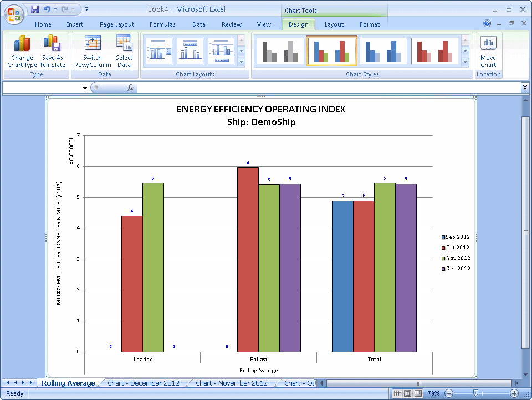
Task: Apply the second chart layout thumbnail
Action: pos(190,51)
